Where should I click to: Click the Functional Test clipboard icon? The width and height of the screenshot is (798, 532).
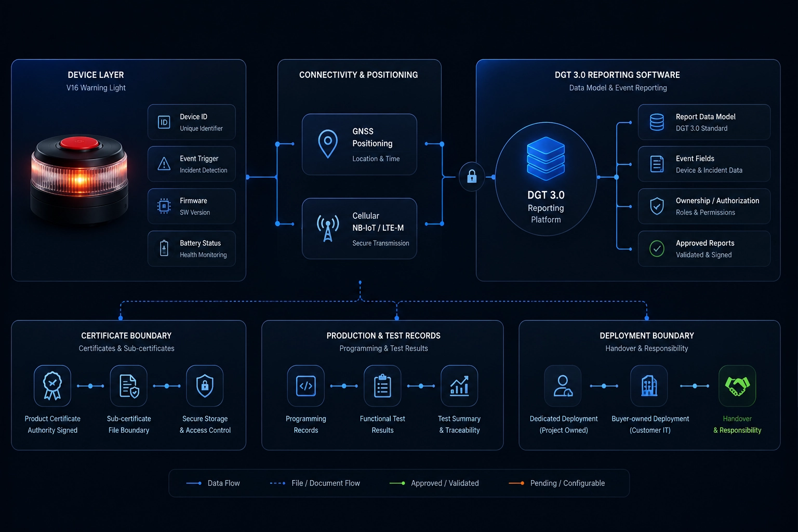click(382, 385)
